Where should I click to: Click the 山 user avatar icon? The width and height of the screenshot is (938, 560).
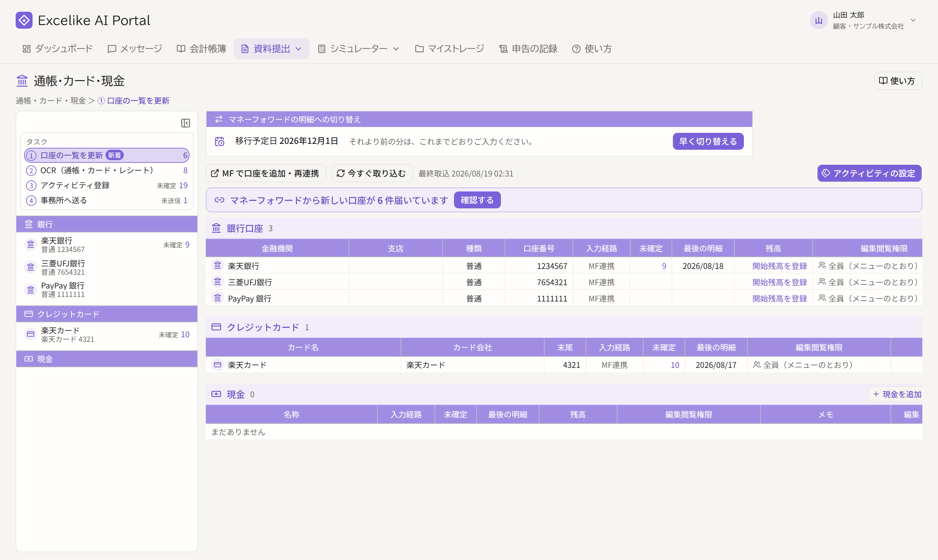click(x=818, y=21)
